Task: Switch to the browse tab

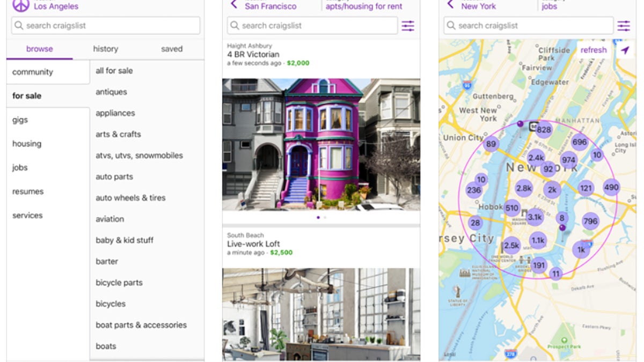Action: pyautogui.click(x=40, y=49)
